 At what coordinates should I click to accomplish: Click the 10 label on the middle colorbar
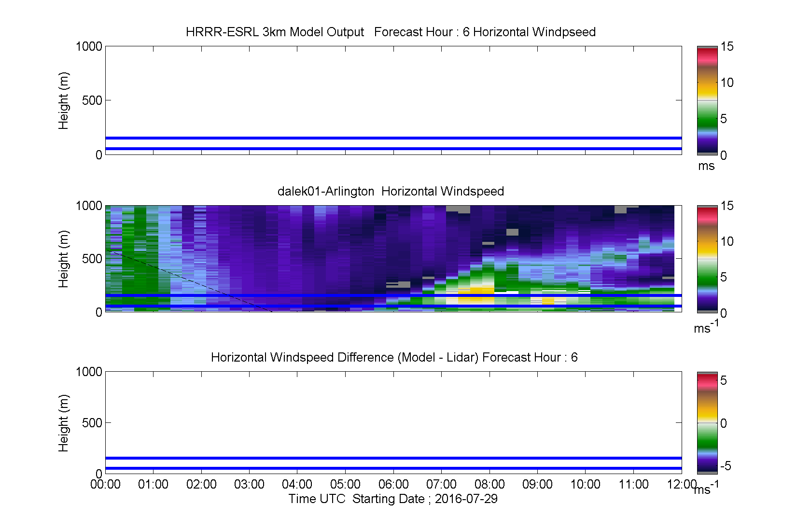point(727,241)
